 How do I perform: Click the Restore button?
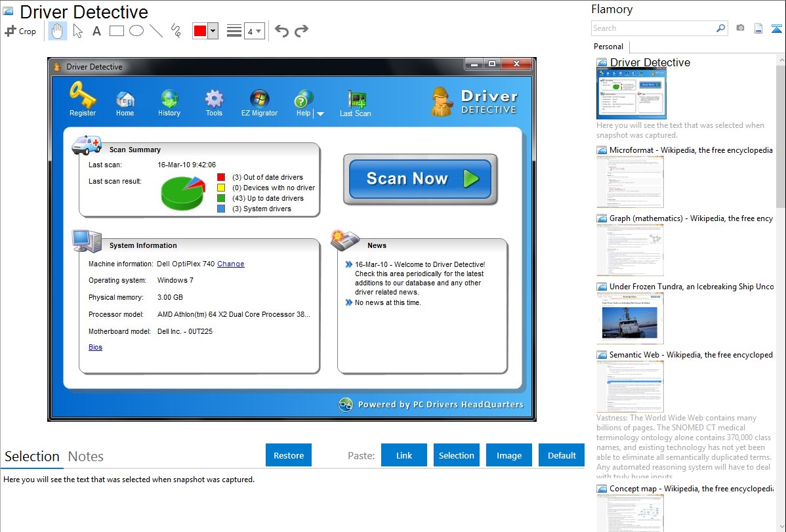(289, 455)
